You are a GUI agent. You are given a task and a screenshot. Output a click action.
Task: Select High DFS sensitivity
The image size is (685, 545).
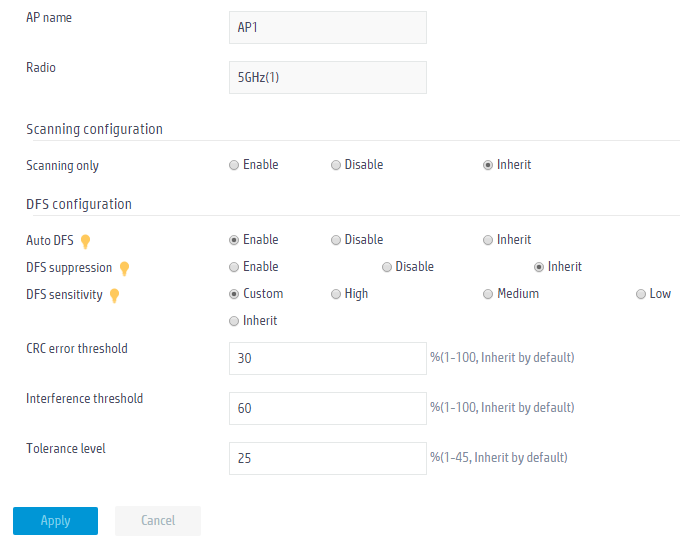coord(336,294)
